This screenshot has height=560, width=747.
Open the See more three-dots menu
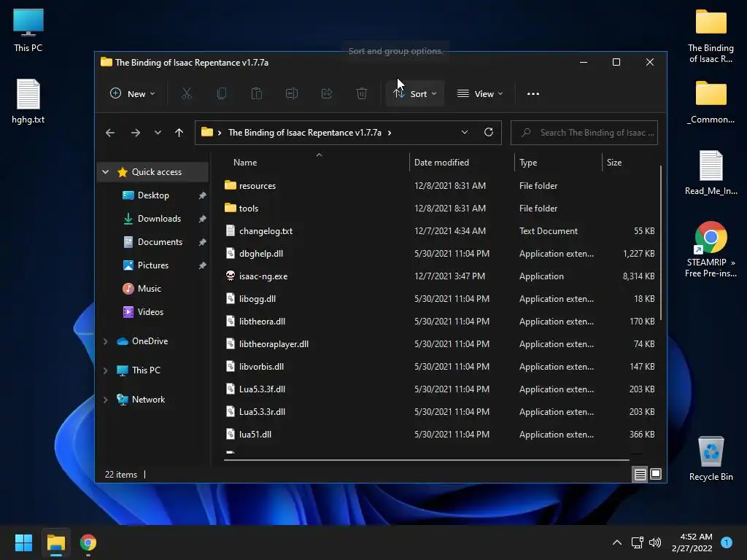[x=533, y=94]
